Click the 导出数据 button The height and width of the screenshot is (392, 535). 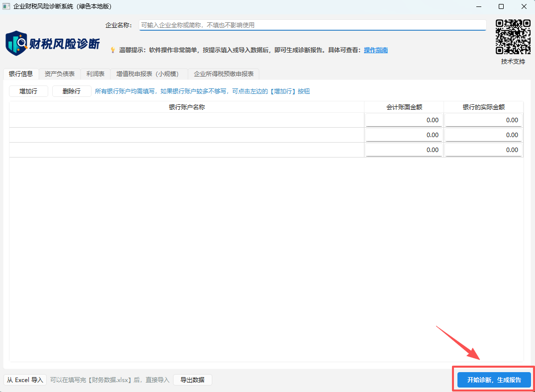(192, 380)
